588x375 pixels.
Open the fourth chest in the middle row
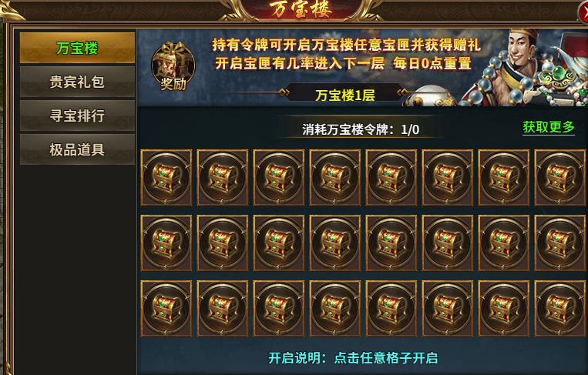click(x=335, y=243)
